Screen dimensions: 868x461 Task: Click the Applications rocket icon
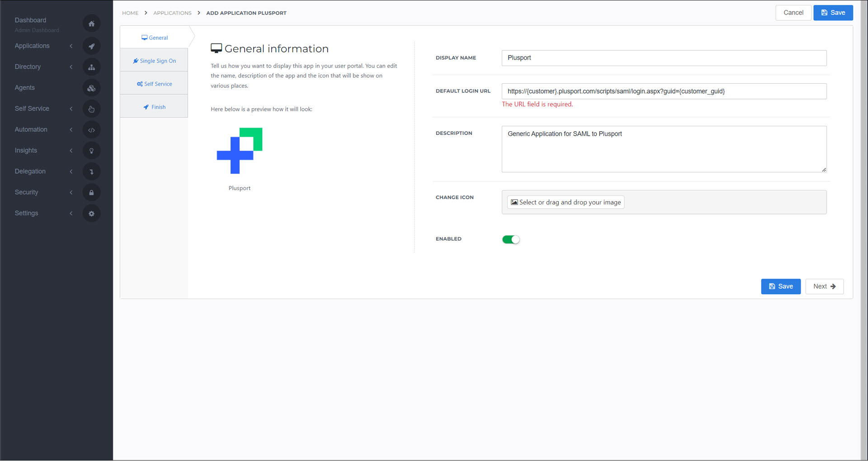(x=91, y=46)
